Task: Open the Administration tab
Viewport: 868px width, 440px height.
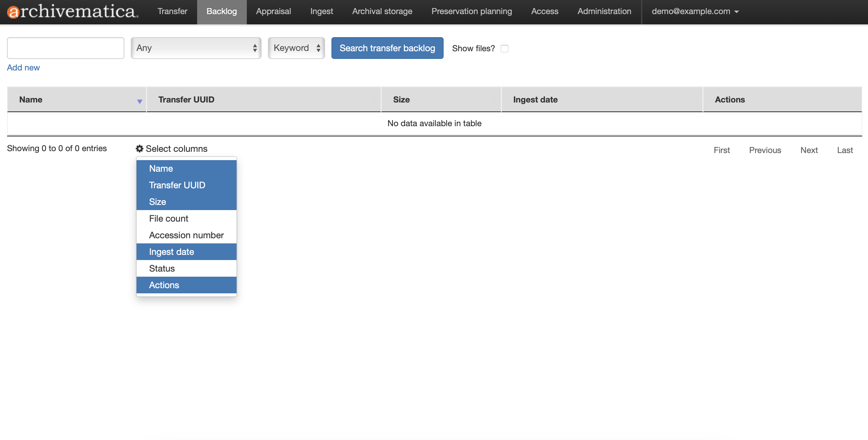Action: (x=604, y=12)
